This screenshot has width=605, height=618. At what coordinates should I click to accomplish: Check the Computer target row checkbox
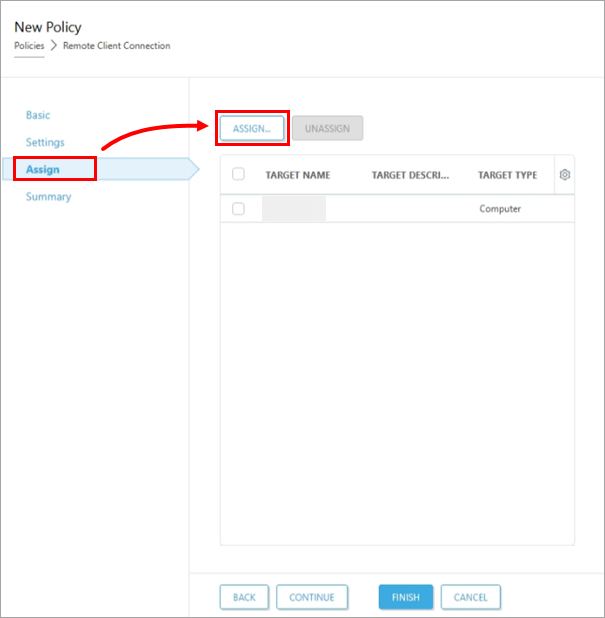pyautogui.click(x=238, y=209)
